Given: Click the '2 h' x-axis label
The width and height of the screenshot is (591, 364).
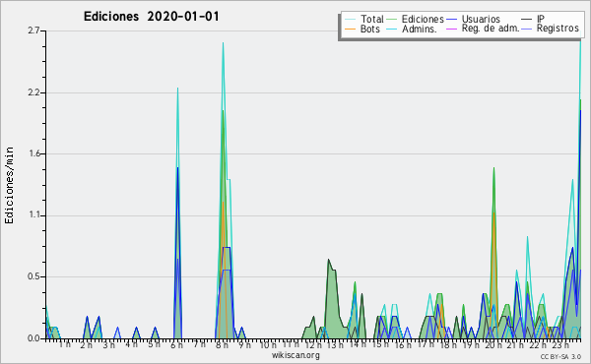Looking at the screenshot, I should pyautogui.click(x=87, y=345).
